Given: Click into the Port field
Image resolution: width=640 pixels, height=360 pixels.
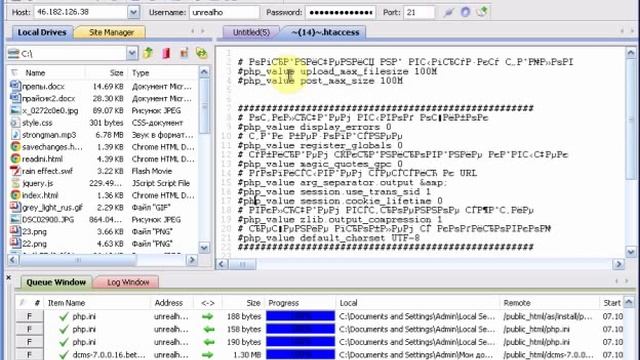Looking at the screenshot, I should click(419, 12).
